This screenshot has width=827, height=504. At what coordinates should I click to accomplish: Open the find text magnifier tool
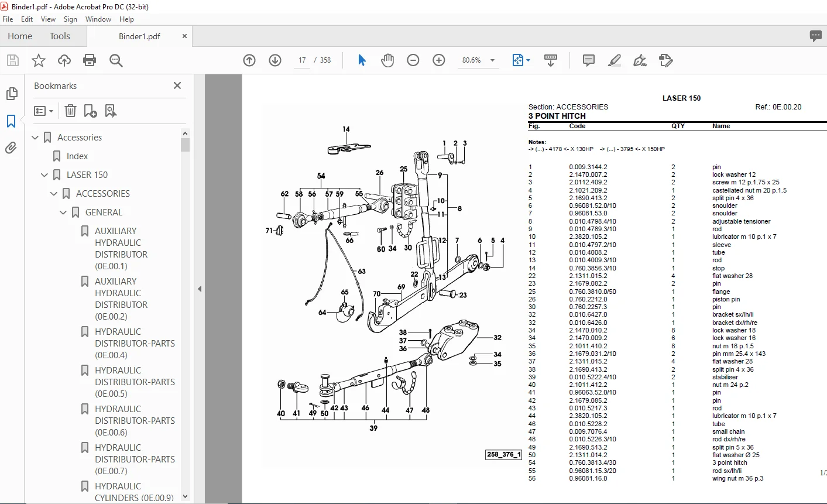pos(116,60)
